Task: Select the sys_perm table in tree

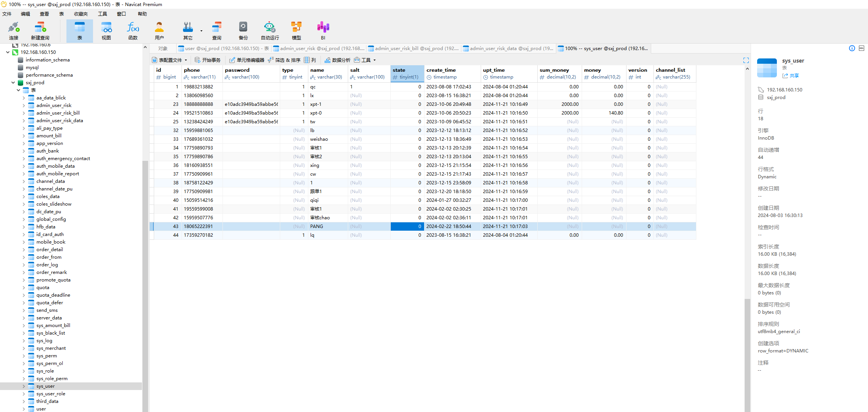Action: pyautogui.click(x=46, y=356)
